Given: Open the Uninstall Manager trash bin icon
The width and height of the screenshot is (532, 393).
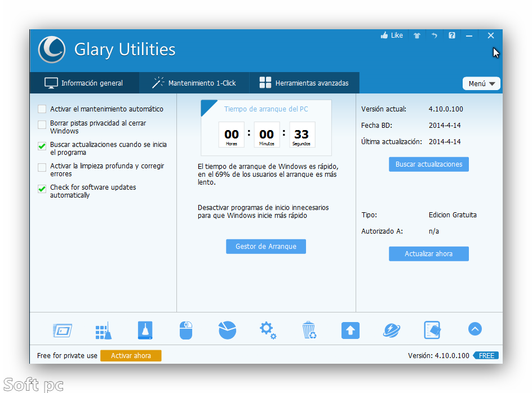Looking at the screenshot, I should (309, 331).
